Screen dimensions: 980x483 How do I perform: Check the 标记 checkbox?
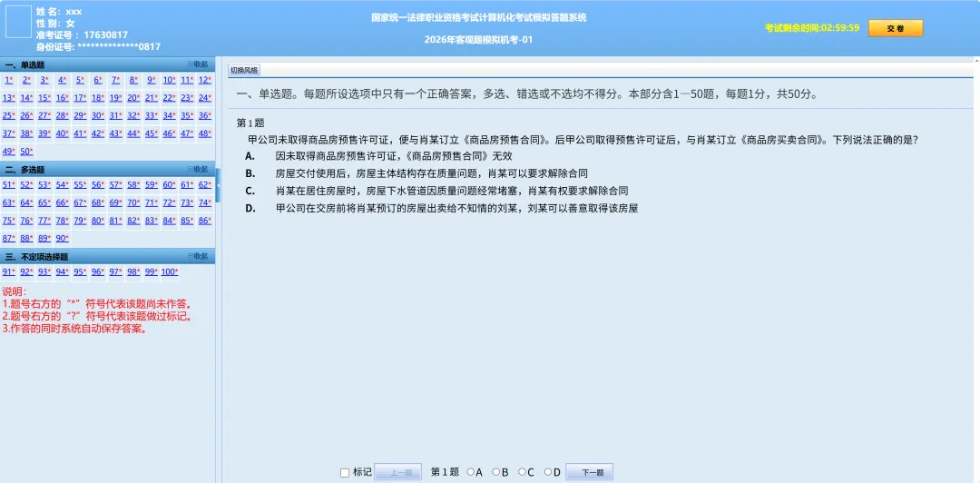point(345,473)
